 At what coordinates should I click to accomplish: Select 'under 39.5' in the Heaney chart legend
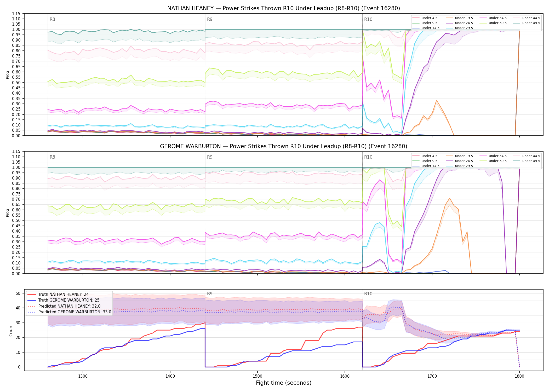click(x=498, y=23)
